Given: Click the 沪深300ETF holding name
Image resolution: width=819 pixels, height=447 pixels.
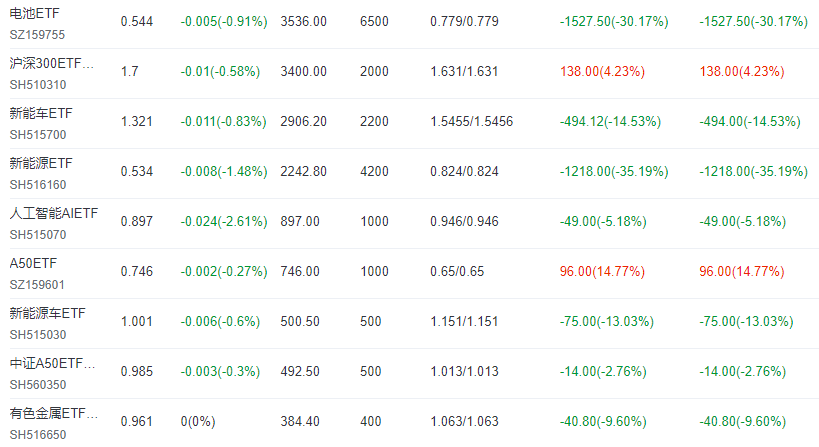Looking at the screenshot, I should [52, 63].
